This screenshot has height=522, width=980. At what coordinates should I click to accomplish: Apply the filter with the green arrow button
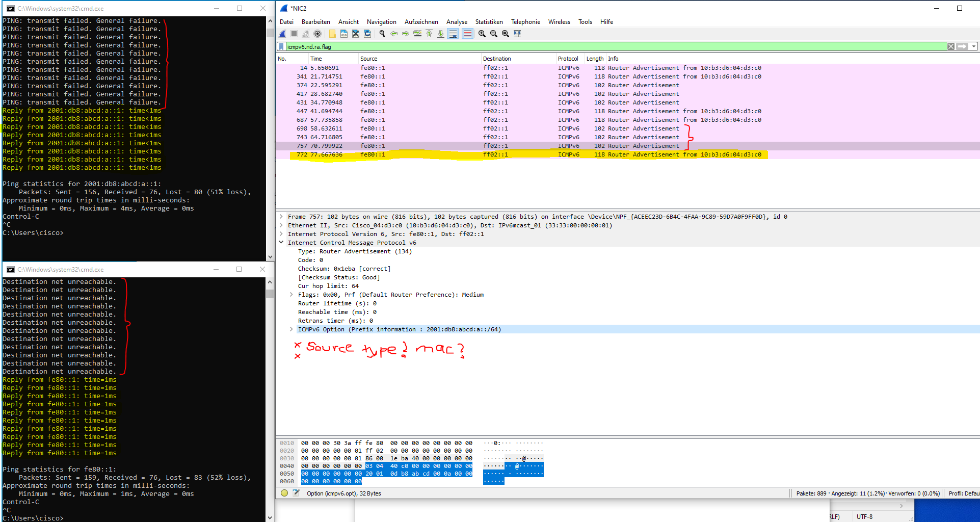[962, 46]
